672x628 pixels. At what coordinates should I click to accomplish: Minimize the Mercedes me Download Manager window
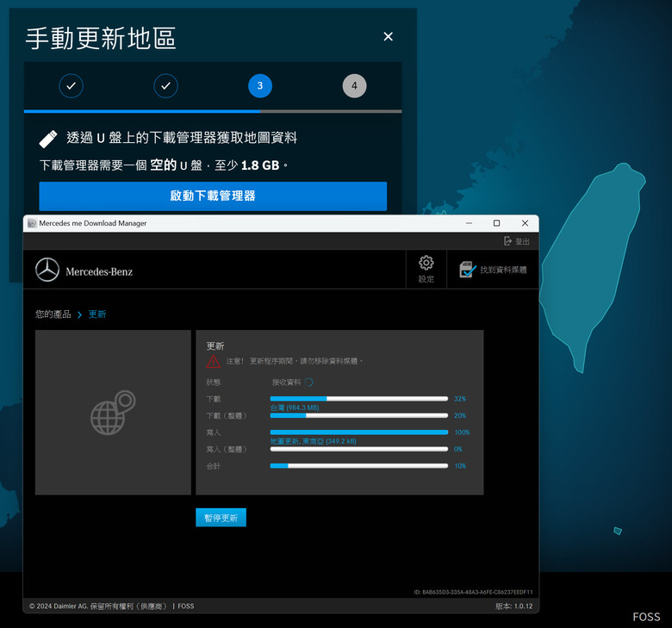click(470, 223)
